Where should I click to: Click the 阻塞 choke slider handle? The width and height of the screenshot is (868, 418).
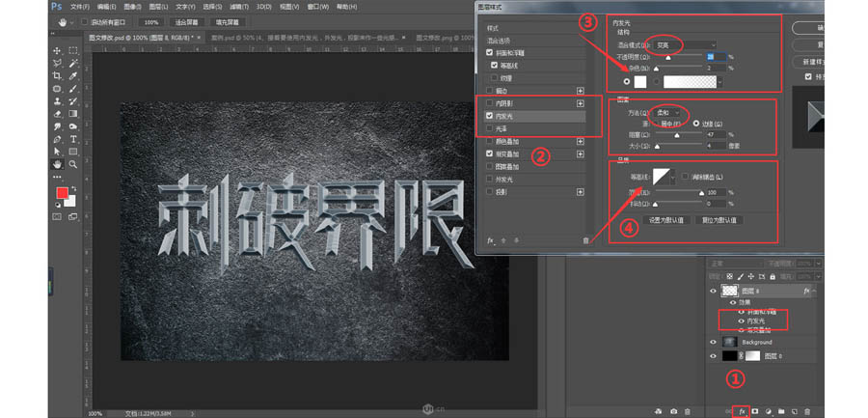pos(676,135)
